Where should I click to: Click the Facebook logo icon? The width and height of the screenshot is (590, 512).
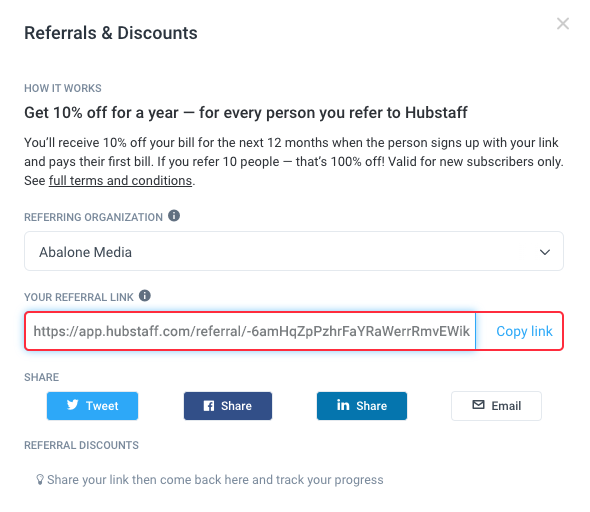pyautogui.click(x=209, y=406)
